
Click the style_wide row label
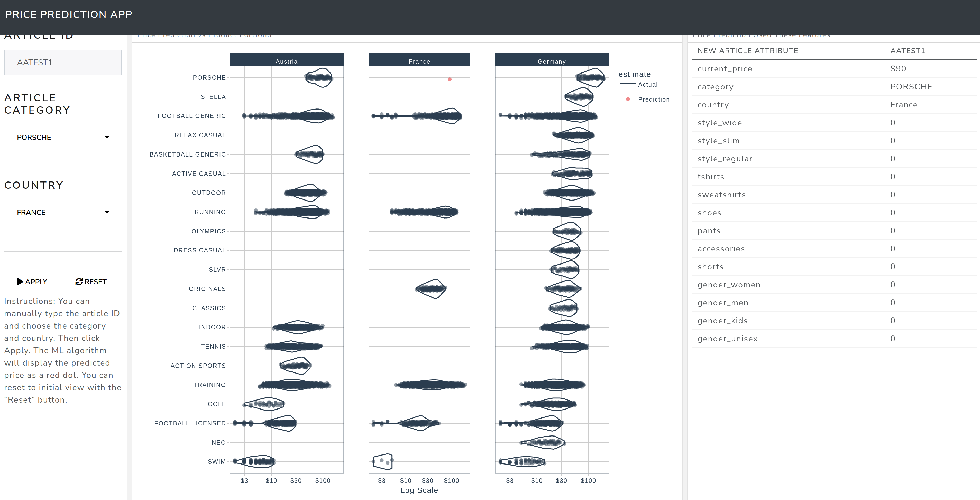pos(719,123)
